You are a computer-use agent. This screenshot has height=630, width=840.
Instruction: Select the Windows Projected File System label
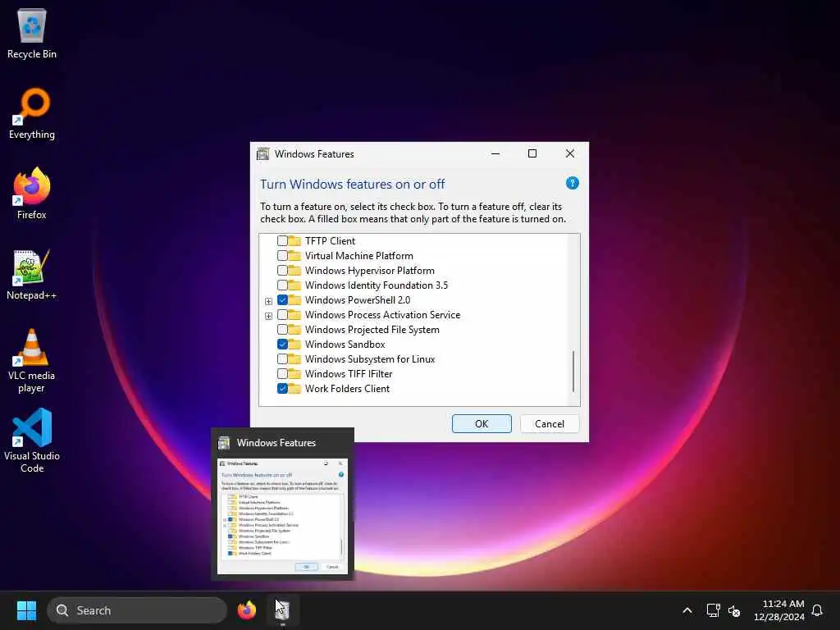point(372,330)
